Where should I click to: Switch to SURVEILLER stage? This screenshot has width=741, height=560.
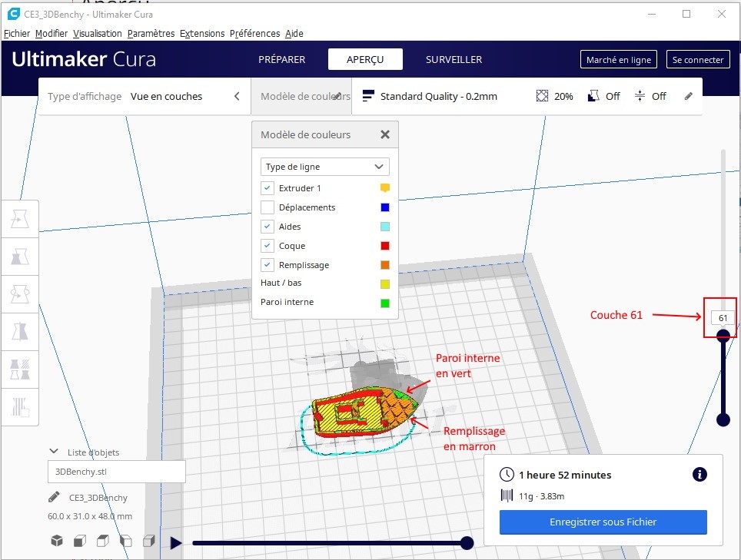click(x=454, y=59)
